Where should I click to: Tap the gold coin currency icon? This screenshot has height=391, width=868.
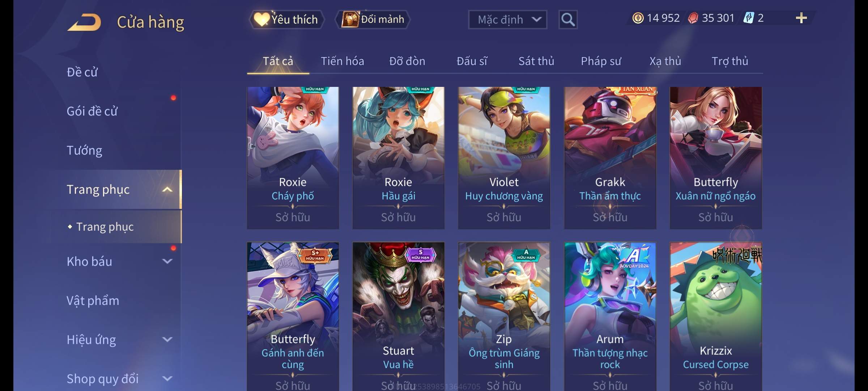click(x=638, y=18)
